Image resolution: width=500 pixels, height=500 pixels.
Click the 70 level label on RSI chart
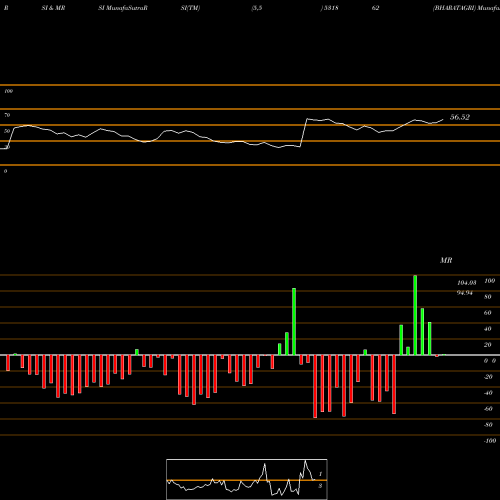click(7, 115)
